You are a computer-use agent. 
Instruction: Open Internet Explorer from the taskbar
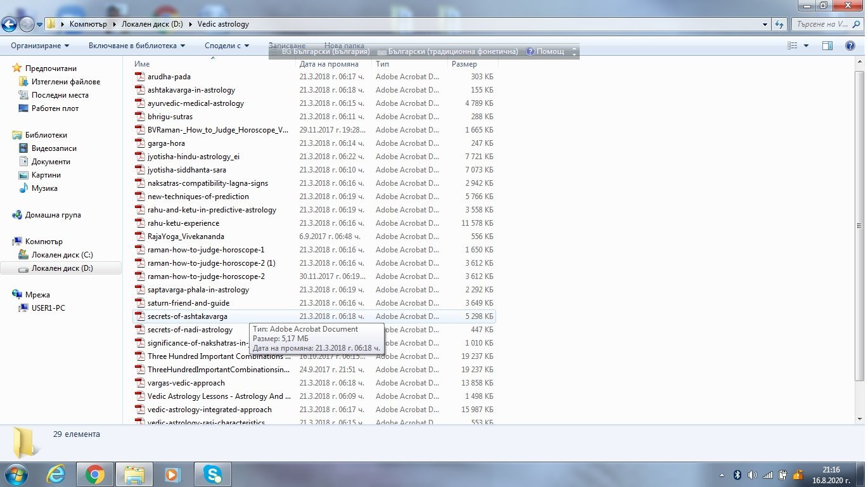click(56, 474)
